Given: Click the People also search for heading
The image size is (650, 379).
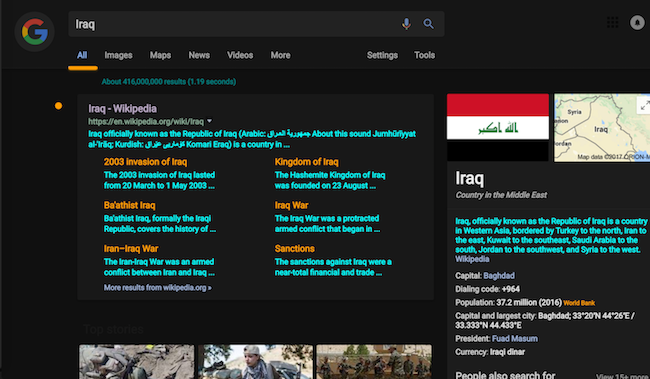Looking at the screenshot, I should pyautogui.click(x=505, y=375).
